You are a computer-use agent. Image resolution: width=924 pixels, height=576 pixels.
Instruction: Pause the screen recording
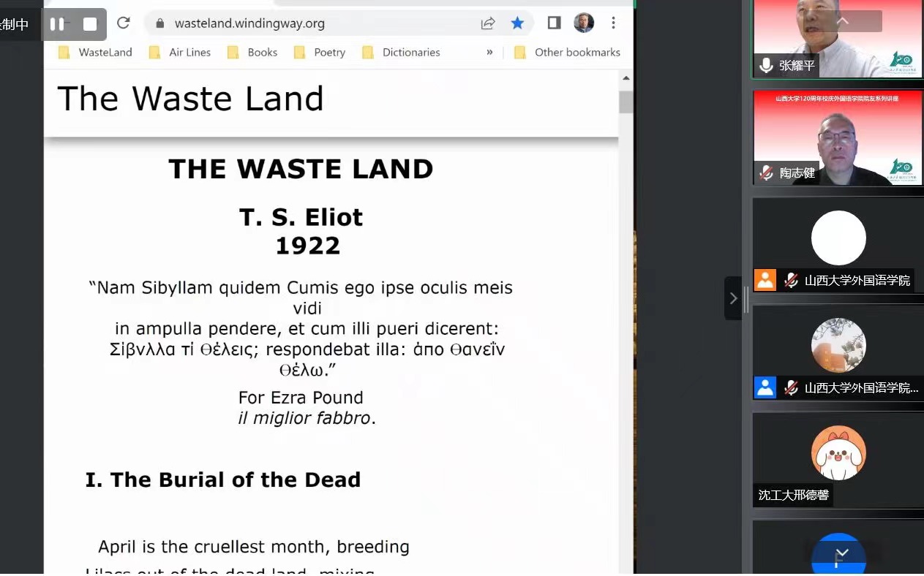(x=56, y=24)
